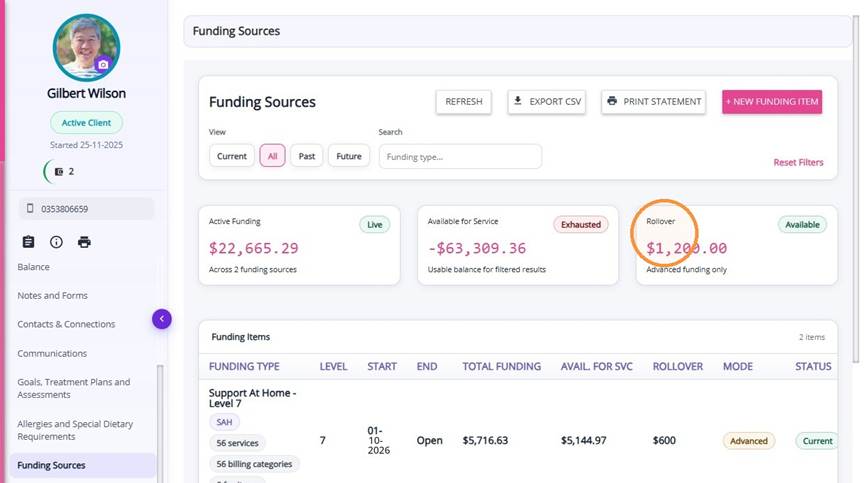864x483 pixels.
Task: Sort by STATUS column header
Action: [813, 366]
